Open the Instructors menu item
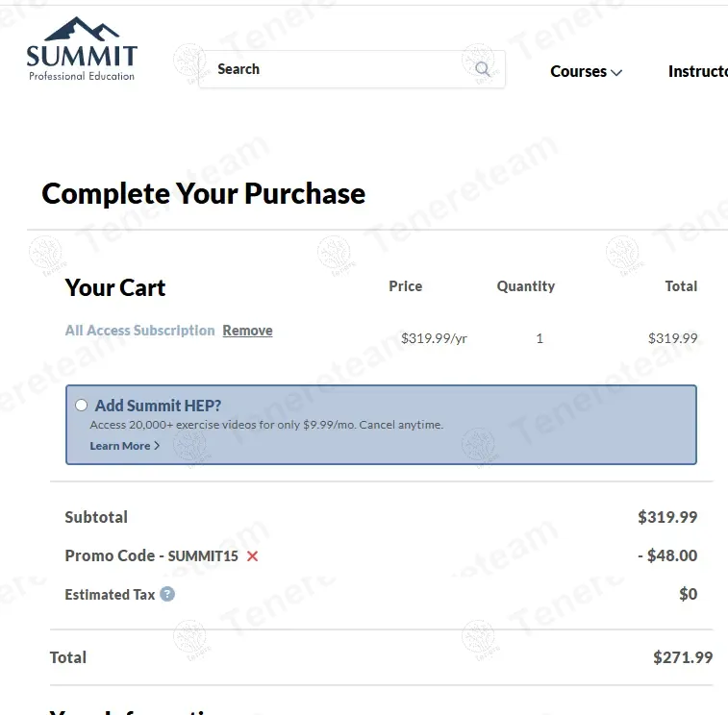The image size is (728, 715). (698, 71)
